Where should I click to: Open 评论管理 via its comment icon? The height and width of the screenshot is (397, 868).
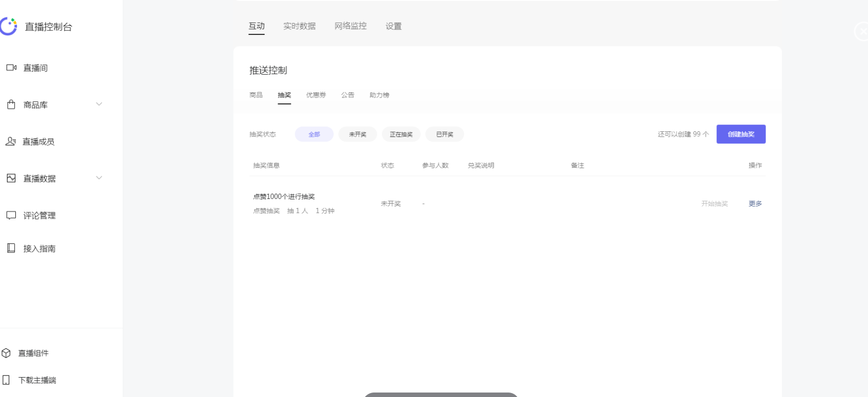pos(11,215)
